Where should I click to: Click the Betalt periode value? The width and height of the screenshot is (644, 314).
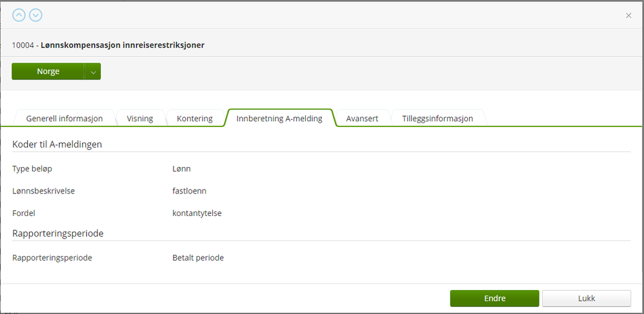point(198,258)
